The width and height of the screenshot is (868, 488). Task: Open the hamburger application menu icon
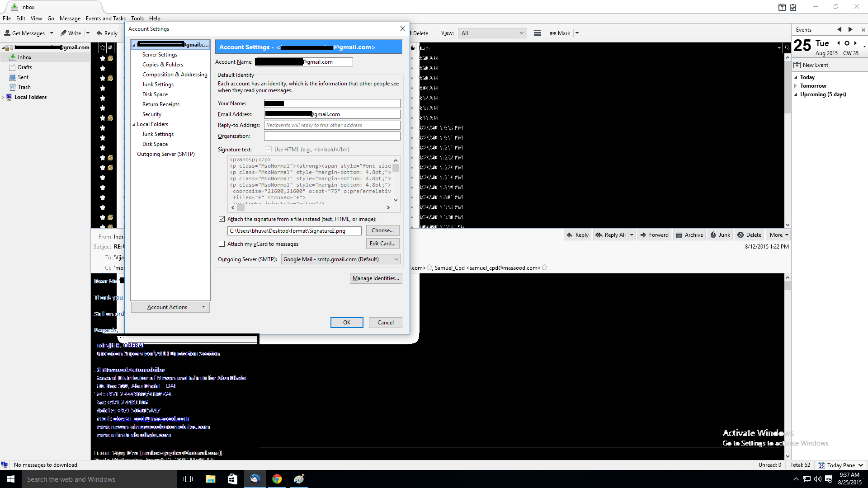click(538, 33)
